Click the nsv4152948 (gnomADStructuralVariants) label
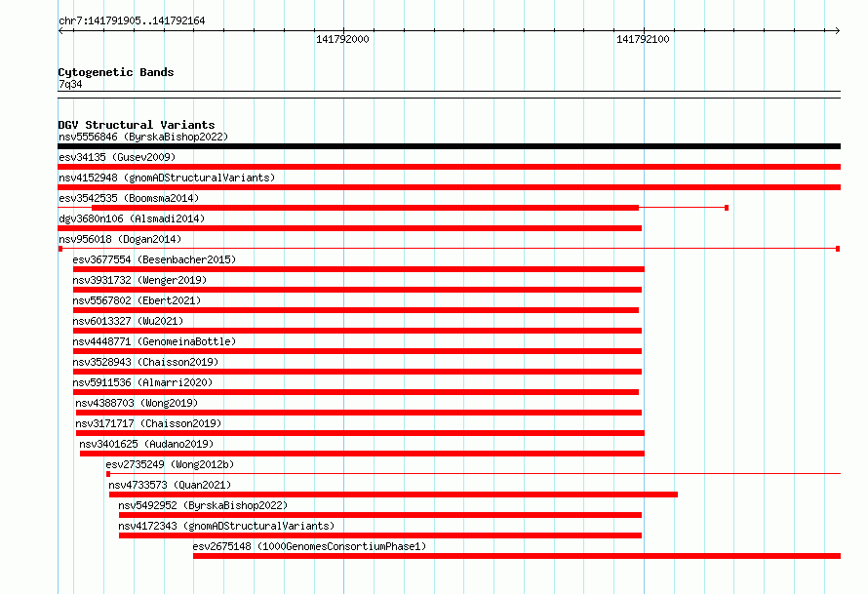Screen dimensions: 868x594 point(167,178)
